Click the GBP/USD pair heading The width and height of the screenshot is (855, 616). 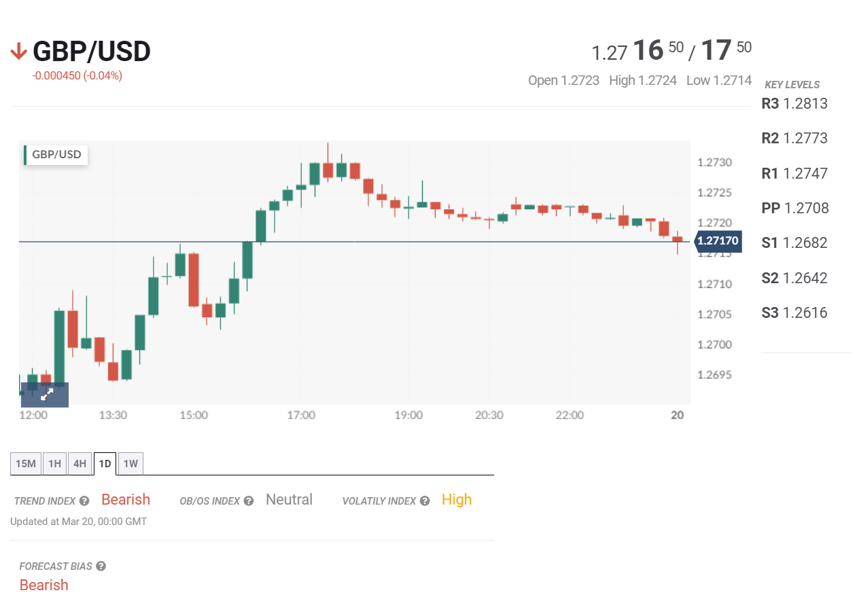[x=92, y=52]
